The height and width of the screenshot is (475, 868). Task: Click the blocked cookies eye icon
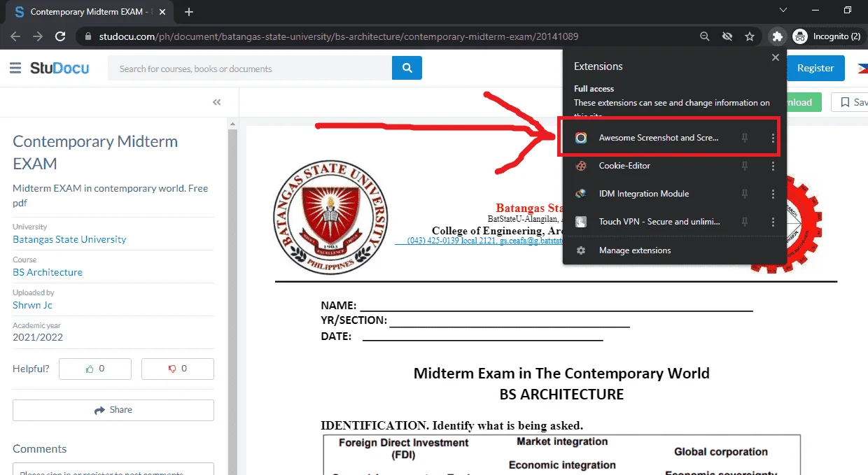[x=727, y=36]
